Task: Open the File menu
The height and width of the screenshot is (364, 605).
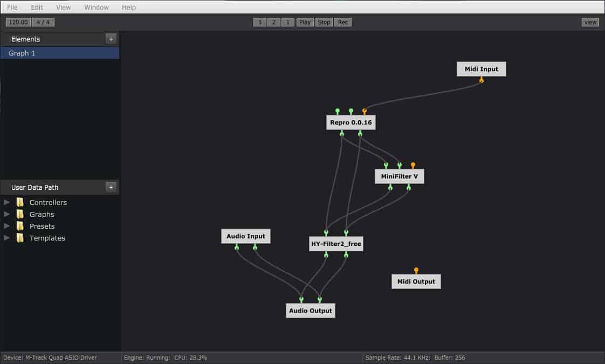Action: 12,8
